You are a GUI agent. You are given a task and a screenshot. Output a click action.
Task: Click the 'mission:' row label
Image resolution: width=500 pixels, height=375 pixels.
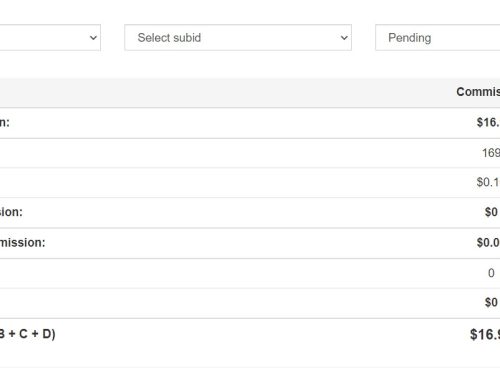(22, 242)
